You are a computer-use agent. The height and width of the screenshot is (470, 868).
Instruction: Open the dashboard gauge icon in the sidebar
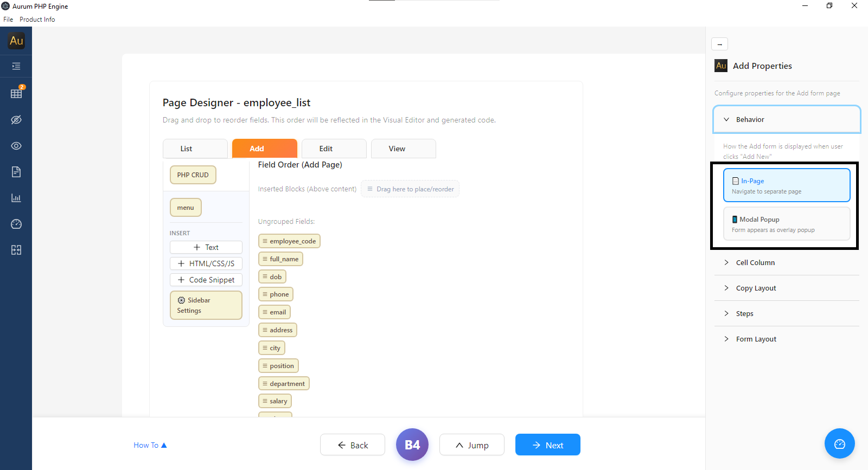coord(16,224)
